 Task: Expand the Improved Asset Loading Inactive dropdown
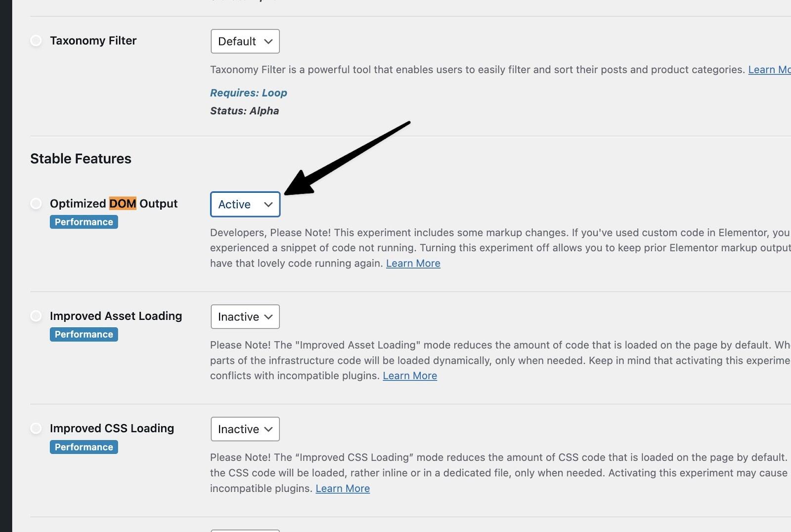(245, 317)
